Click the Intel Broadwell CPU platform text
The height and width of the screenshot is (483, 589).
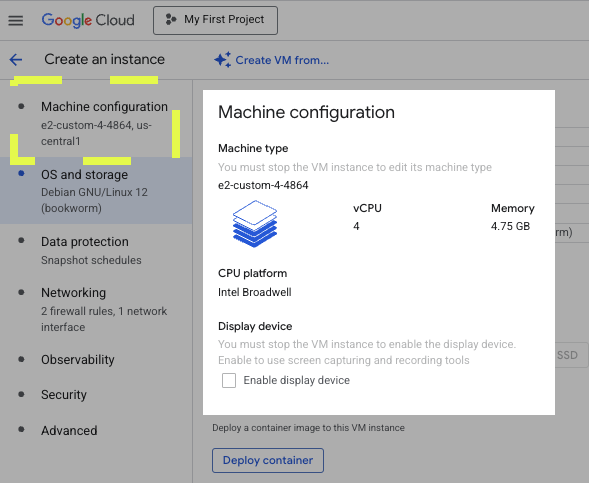click(x=255, y=292)
